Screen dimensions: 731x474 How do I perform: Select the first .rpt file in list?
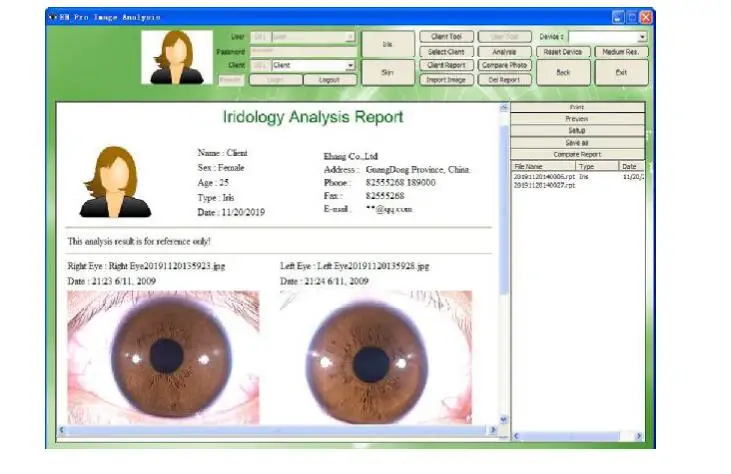(x=544, y=176)
